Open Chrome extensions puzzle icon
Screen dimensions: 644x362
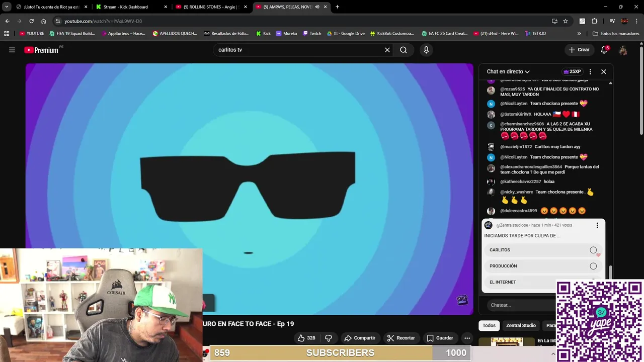[595, 21]
